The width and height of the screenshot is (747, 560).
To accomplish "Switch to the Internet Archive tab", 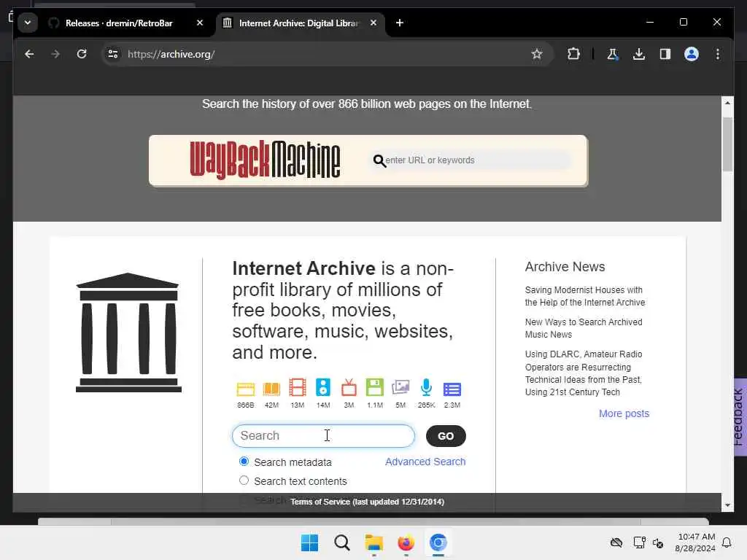I will coord(298,23).
